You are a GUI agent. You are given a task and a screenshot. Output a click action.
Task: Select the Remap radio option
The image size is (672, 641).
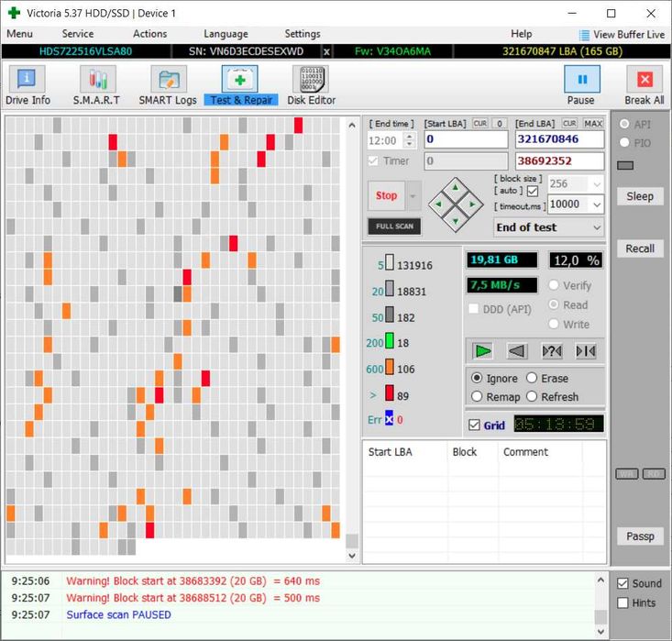477,396
